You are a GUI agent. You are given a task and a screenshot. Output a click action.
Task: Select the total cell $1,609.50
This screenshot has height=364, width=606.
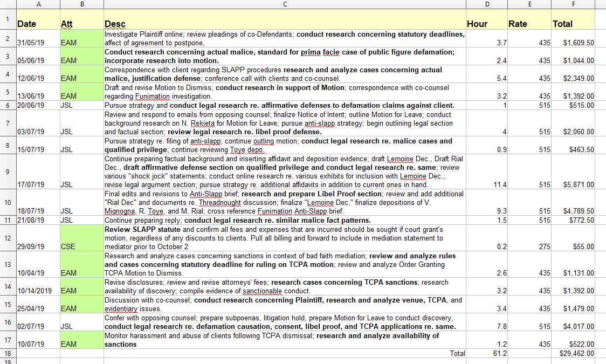(573, 39)
